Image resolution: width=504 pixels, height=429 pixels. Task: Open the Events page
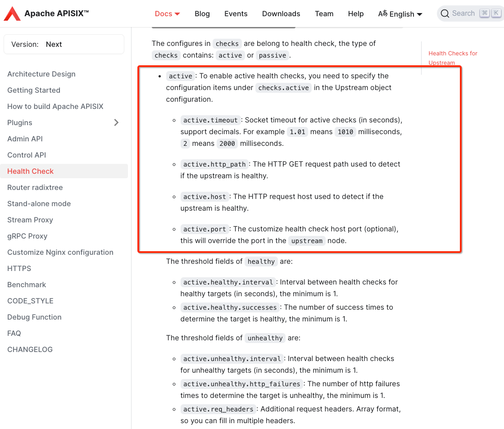click(x=236, y=14)
